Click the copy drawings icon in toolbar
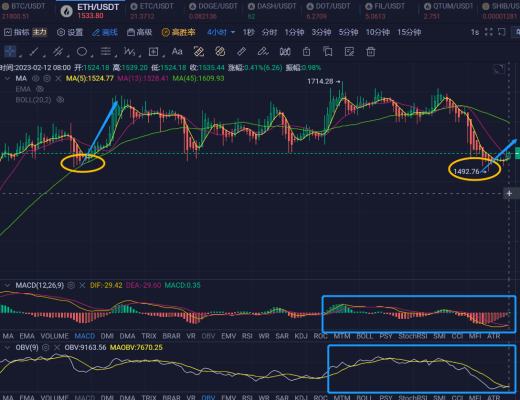This screenshot has height=400, width=520. point(328,52)
